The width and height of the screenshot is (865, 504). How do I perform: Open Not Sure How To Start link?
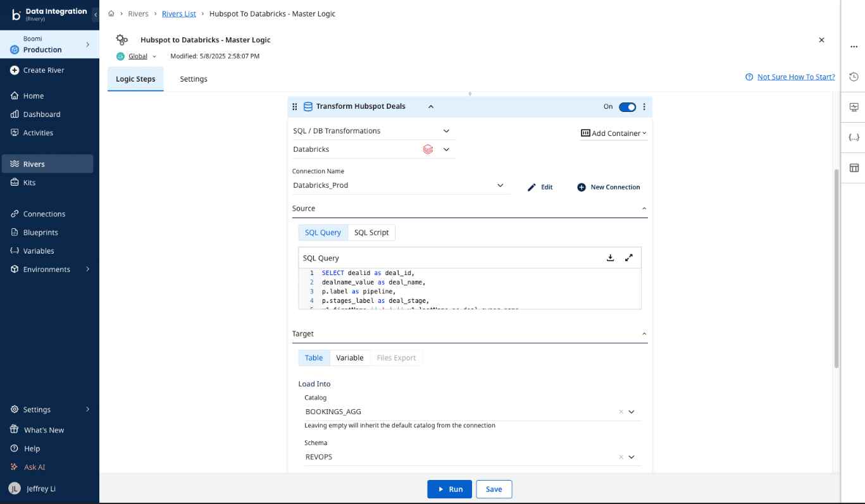[x=796, y=77]
